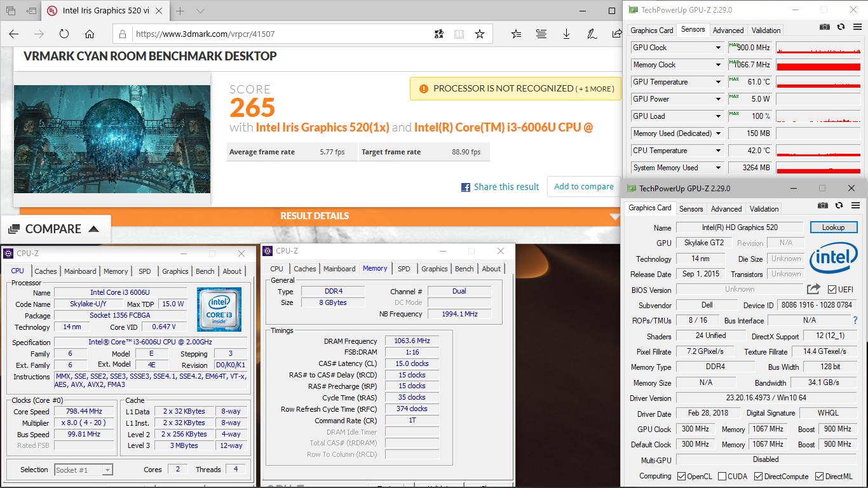Image resolution: width=868 pixels, height=488 pixels.
Task: Open the Core i3-6006U CPU link
Action: tap(503, 127)
